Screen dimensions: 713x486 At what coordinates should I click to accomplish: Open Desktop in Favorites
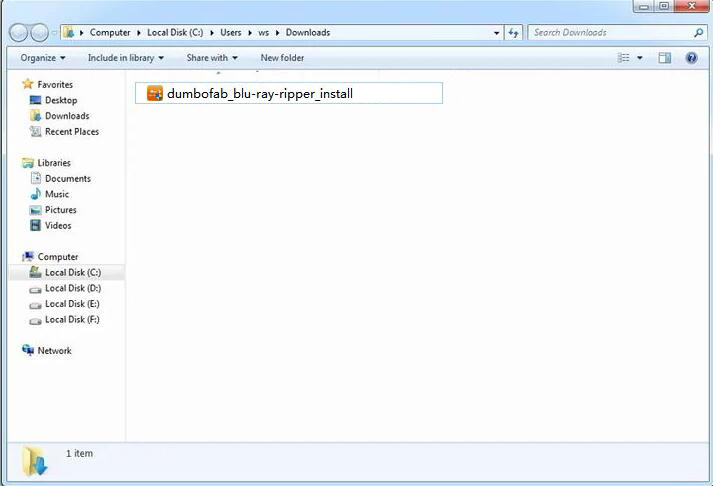(60, 100)
